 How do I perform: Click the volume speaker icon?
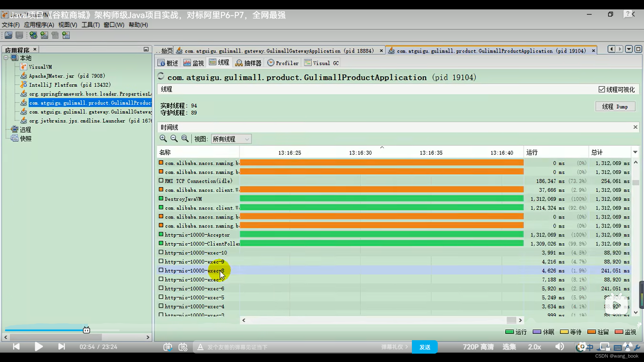click(x=559, y=347)
